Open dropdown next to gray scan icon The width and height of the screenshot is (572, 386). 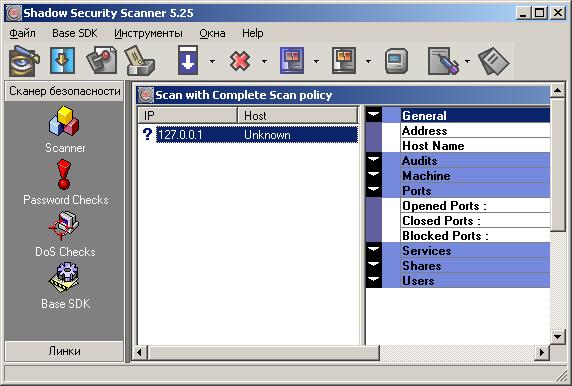pos(368,61)
